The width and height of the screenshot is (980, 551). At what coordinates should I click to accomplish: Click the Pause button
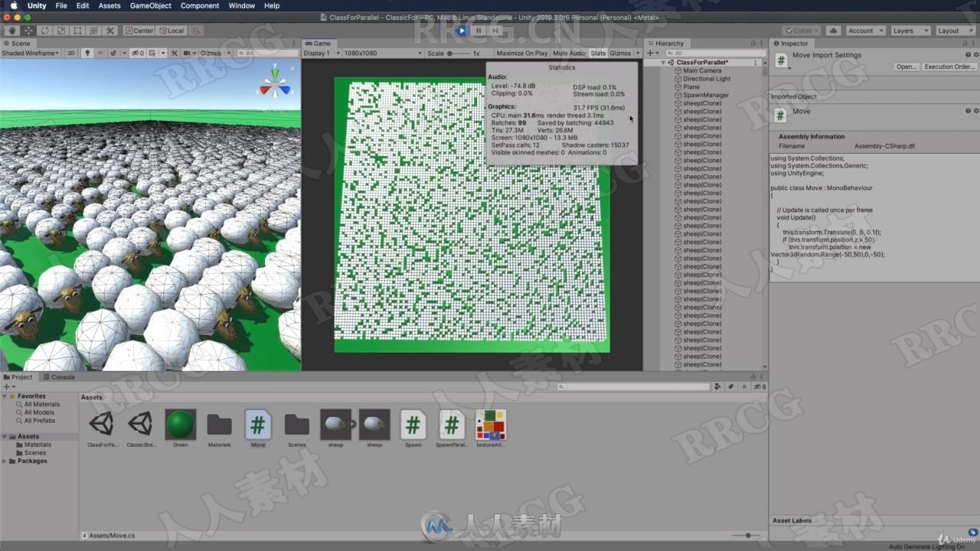(479, 31)
